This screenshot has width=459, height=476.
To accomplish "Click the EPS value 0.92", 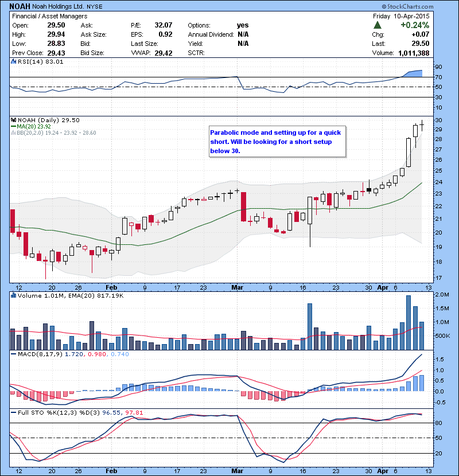I will pyautogui.click(x=165, y=34).
